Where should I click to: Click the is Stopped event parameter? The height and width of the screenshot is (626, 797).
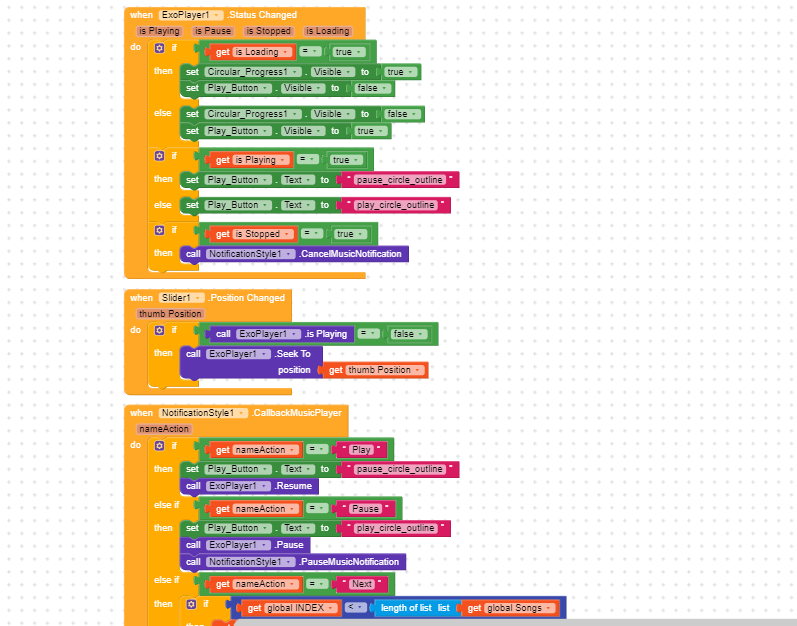[x=268, y=31]
